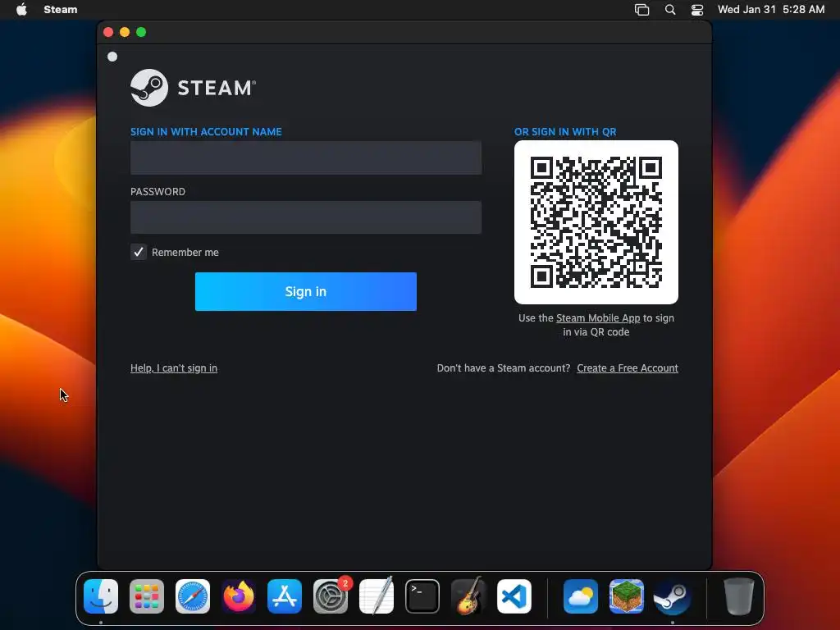Screen dimensions: 840x630
Task: Open Trash from the Dock
Action: tap(739, 596)
